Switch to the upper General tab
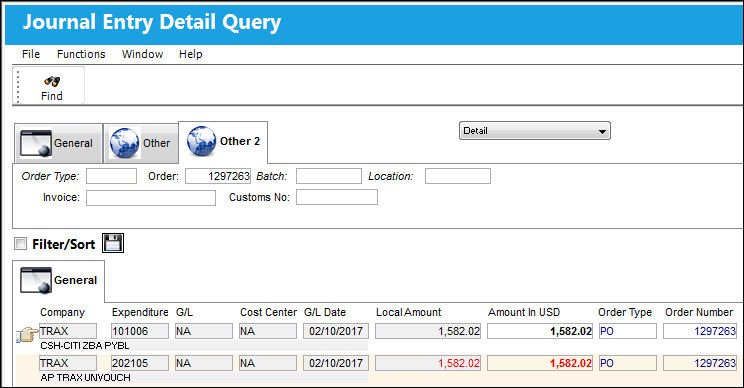Viewport: 744px width, 388px height. (x=58, y=143)
